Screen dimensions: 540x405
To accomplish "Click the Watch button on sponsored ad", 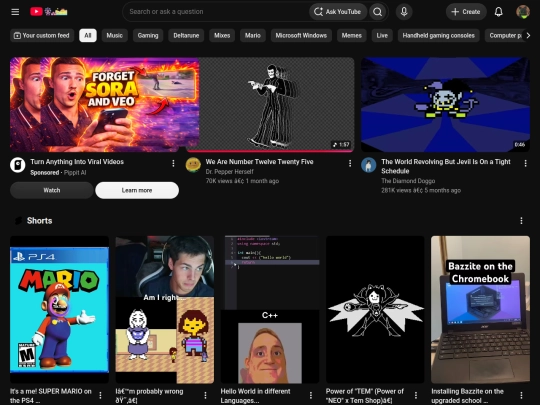I will pos(52,190).
